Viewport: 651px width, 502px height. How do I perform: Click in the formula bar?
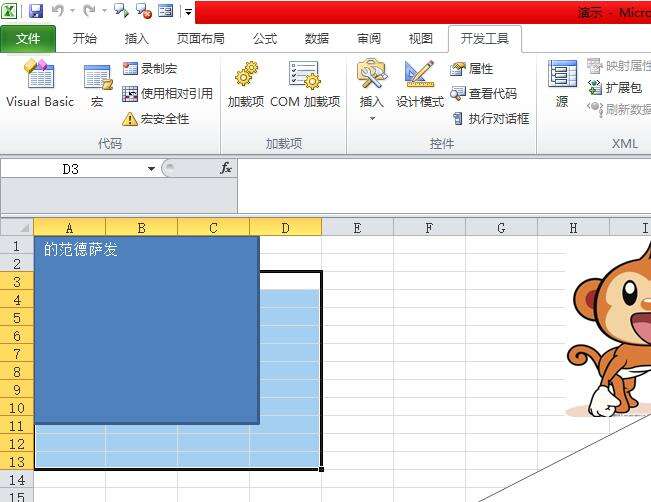click(444, 185)
